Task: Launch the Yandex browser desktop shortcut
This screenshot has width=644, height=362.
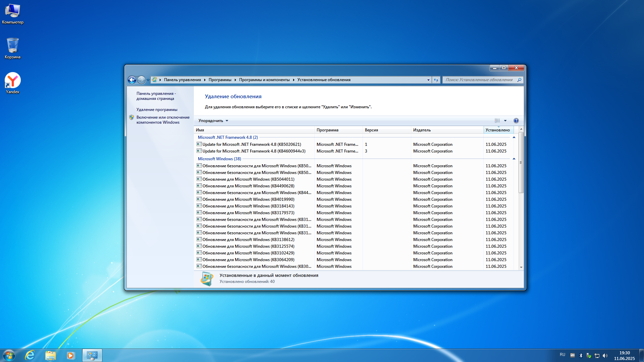Action: (x=13, y=83)
